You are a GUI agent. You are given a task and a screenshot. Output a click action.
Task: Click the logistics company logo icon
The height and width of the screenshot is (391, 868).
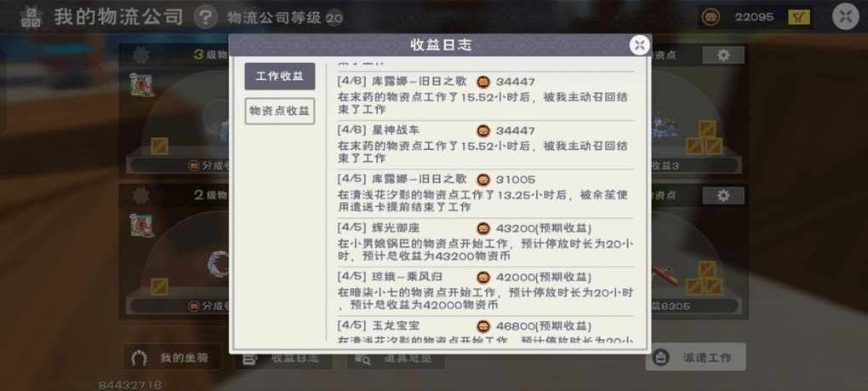[31, 17]
